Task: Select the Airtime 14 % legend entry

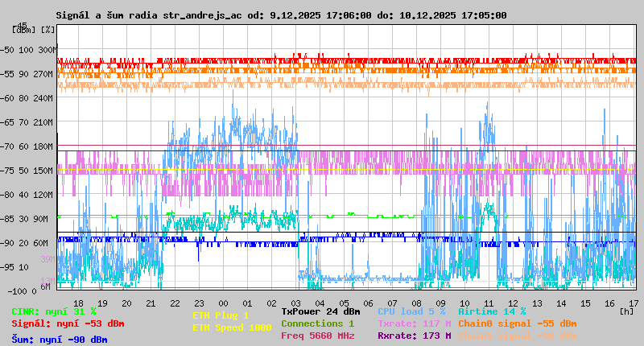Action: pos(492,311)
